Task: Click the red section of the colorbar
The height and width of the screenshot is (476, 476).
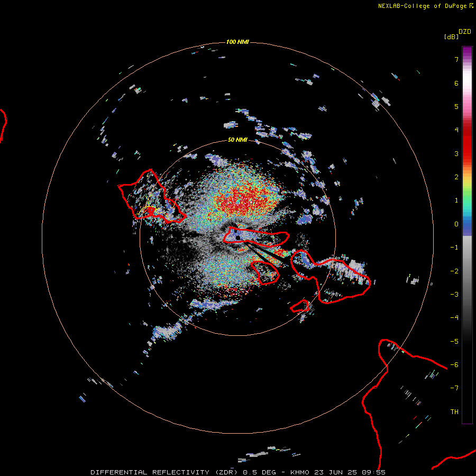Action: click(467, 140)
